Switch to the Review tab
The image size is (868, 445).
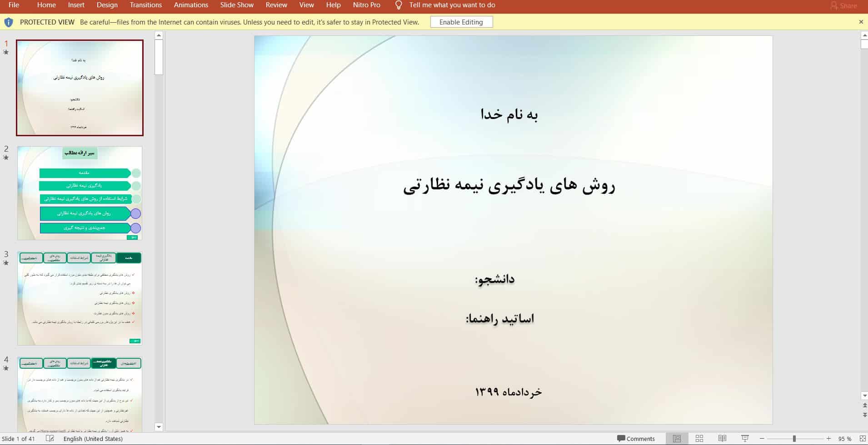(276, 5)
